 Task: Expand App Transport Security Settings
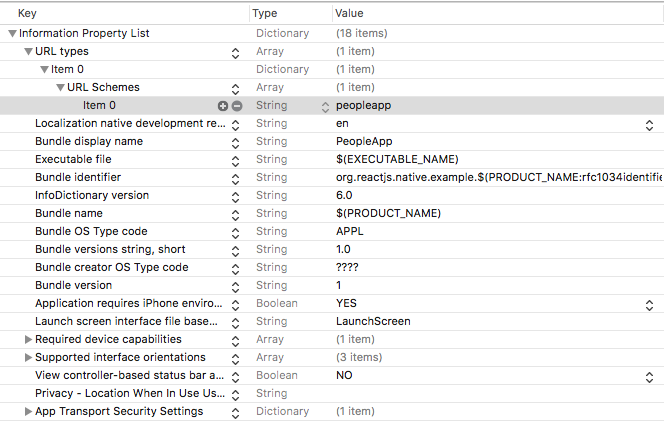coord(28,412)
